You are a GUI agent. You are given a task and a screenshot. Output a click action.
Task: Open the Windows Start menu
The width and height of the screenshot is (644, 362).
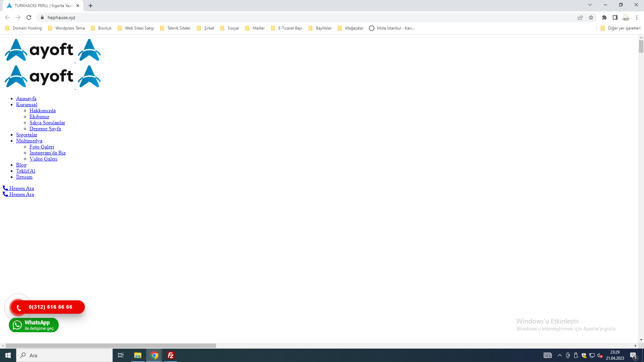point(8,355)
